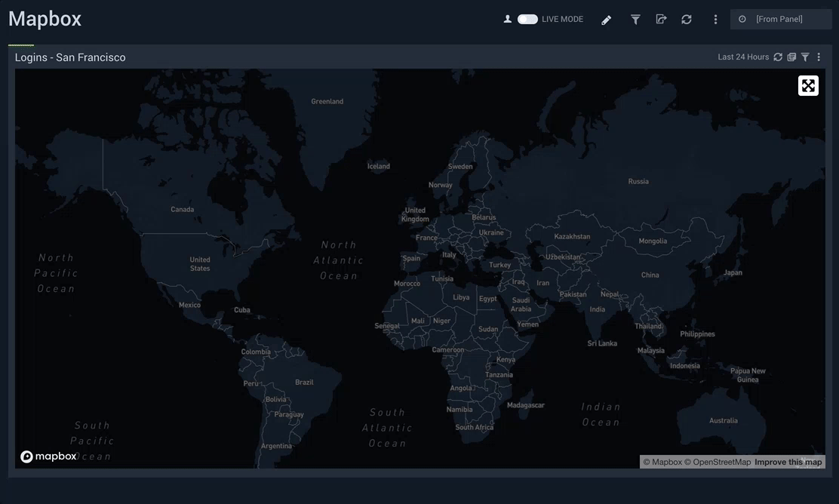This screenshot has width=839, height=504.
Task: Click the Logins - San Francisco panel title
Action: pyautogui.click(x=70, y=57)
